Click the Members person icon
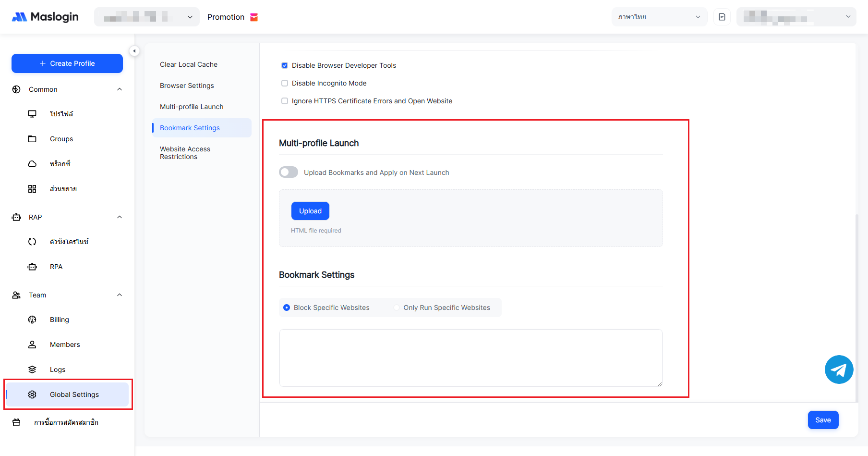 point(32,345)
